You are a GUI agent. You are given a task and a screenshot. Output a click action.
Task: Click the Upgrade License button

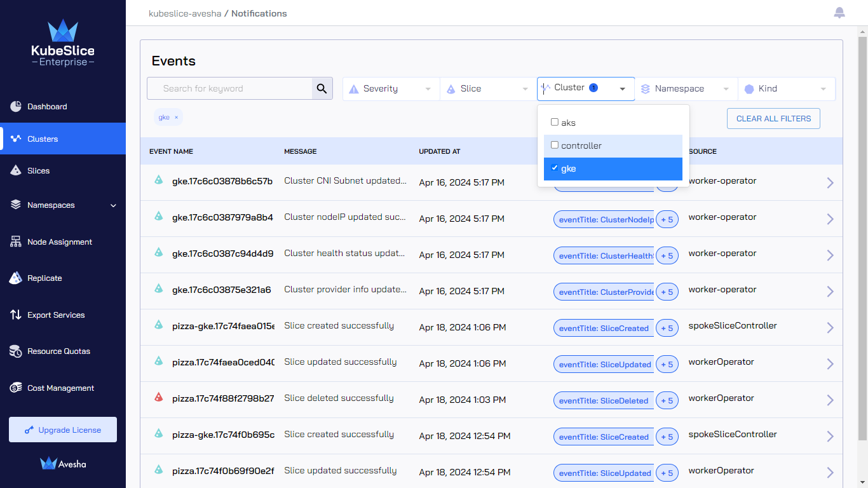tap(63, 430)
